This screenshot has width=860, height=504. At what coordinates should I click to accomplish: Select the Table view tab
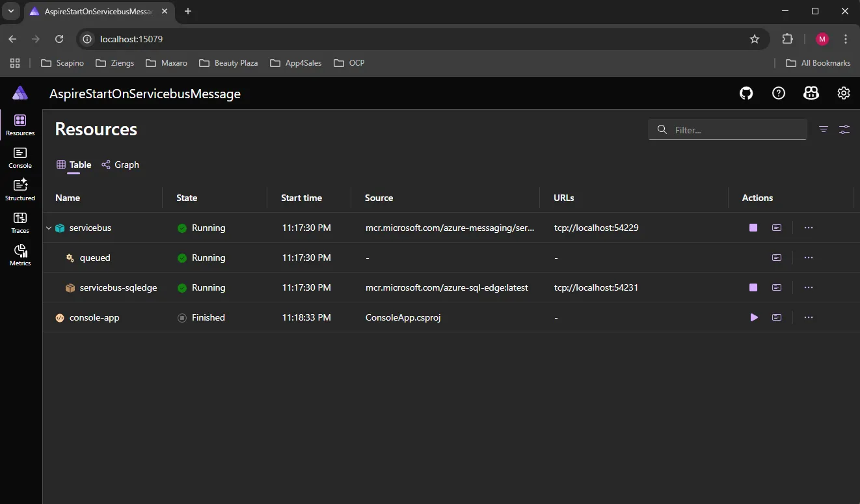coord(74,165)
